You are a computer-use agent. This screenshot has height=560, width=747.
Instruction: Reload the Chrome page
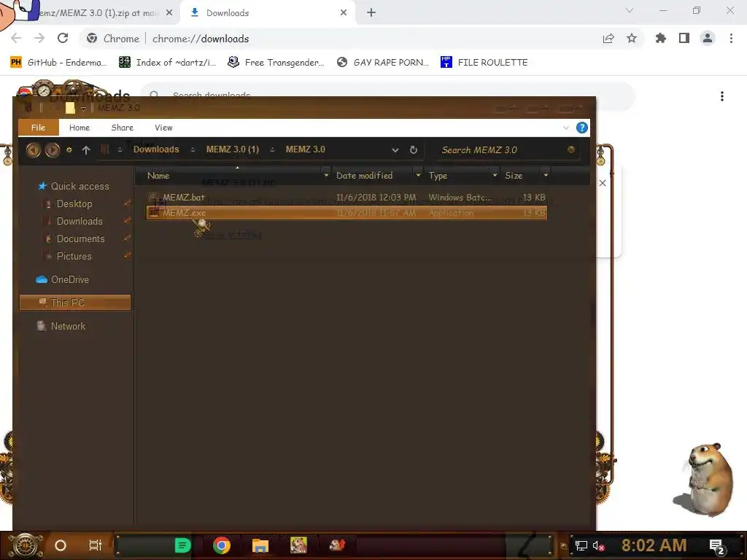[63, 38]
